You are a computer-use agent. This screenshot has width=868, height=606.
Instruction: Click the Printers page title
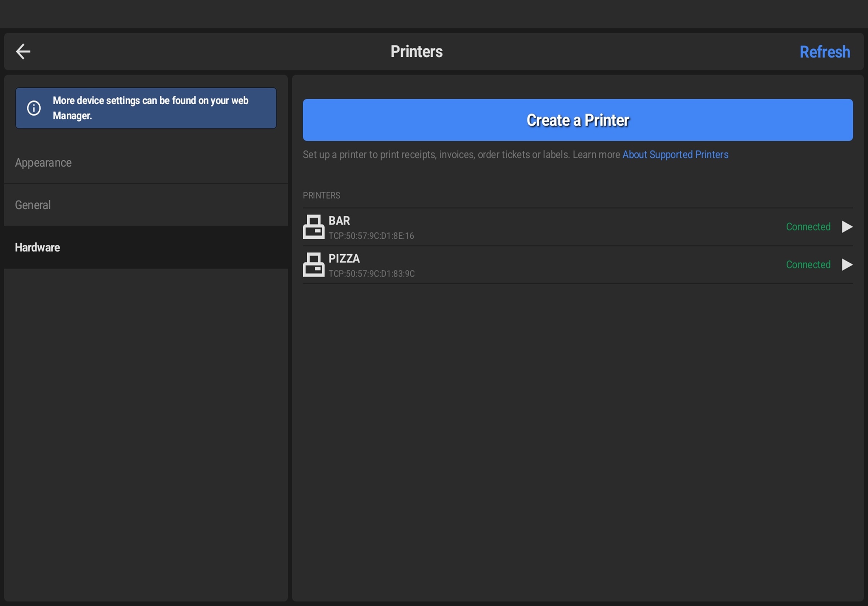[416, 52]
